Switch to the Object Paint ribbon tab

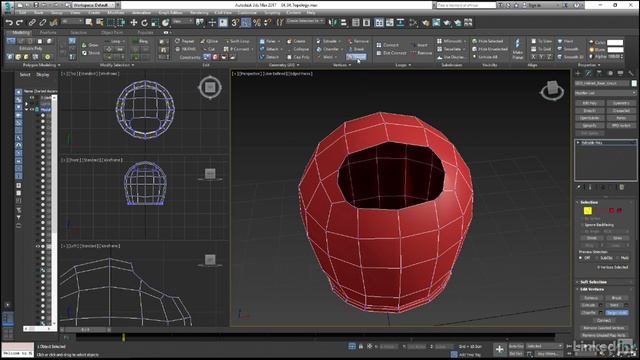(x=112, y=33)
